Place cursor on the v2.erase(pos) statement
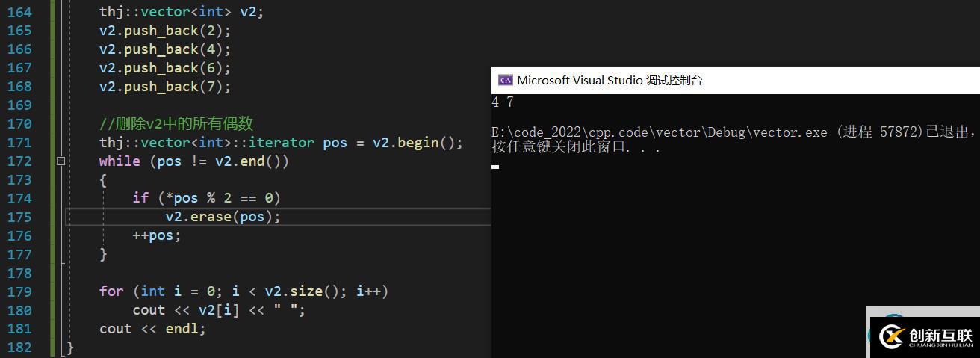 [223, 217]
